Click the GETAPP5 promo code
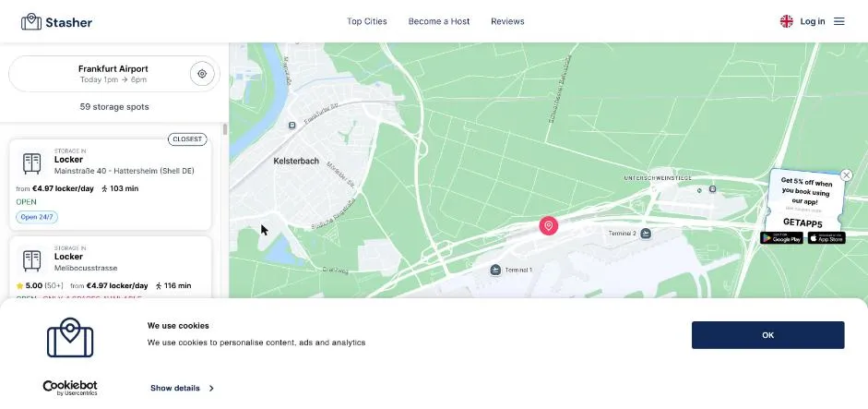The image size is (868, 409). tap(803, 223)
